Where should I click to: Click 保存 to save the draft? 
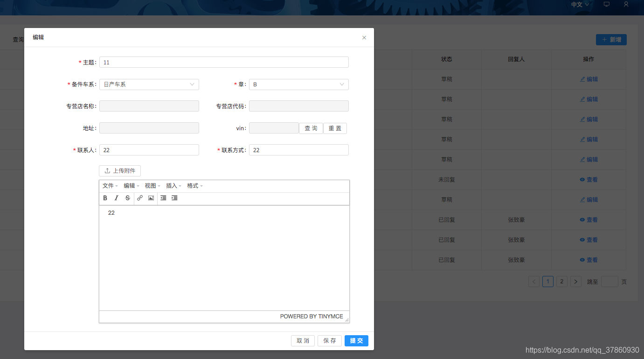pos(330,341)
